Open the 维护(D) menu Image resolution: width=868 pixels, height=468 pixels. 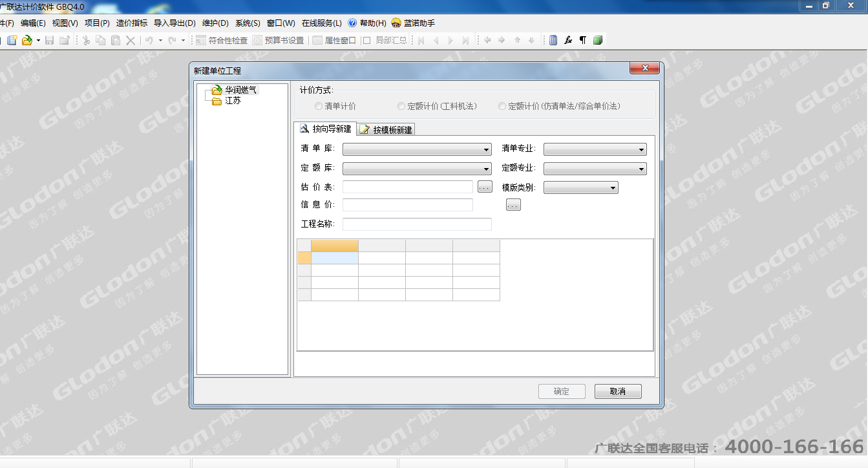[x=215, y=23]
